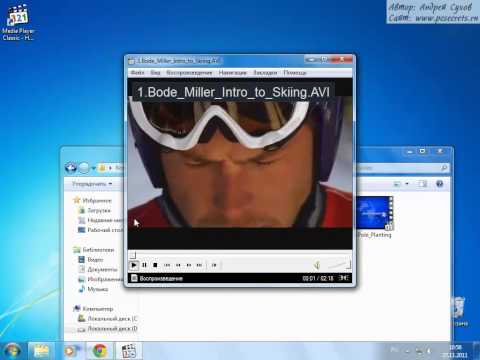The height and width of the screenshot is (360, 480).
Task: Click the Explorer search box
Action: click(x=403, y=168)
